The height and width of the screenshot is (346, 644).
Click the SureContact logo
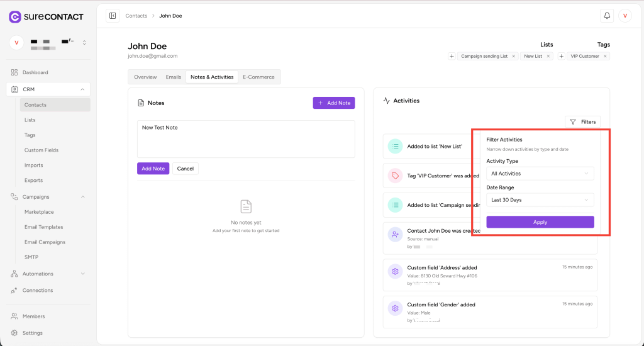(46, 17)
